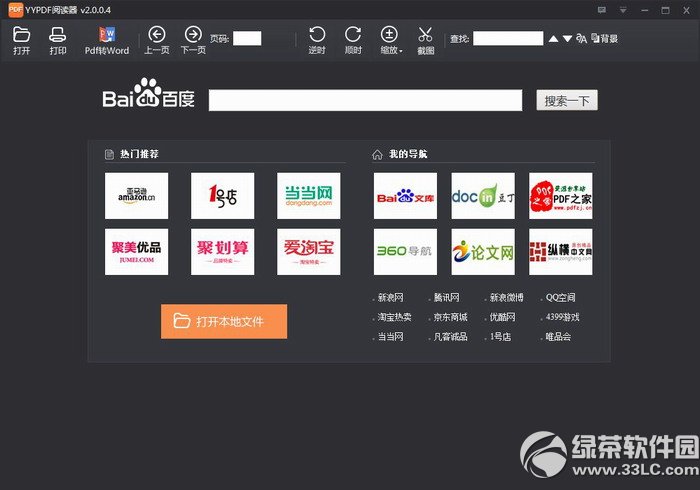Click the 打开本地文件 orange button
This screenshot has width=700, height=490.
[x=224, y=321]
